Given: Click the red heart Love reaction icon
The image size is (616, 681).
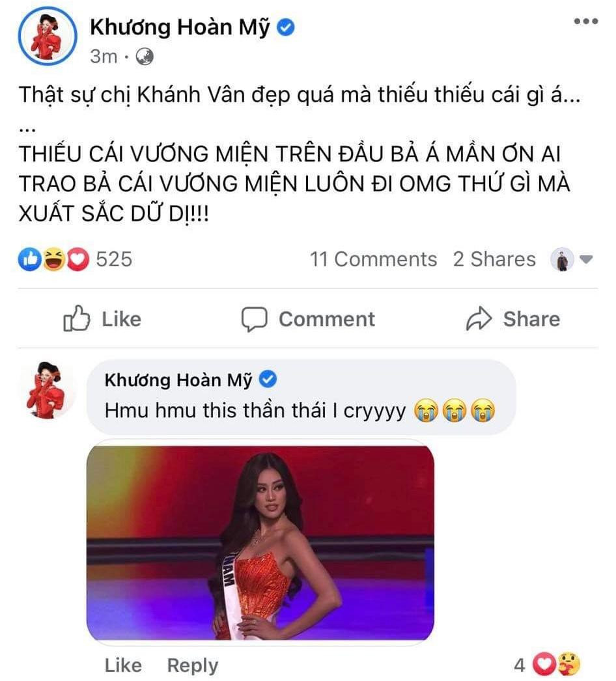Looking at the screenshot, I should click(77, 259).
